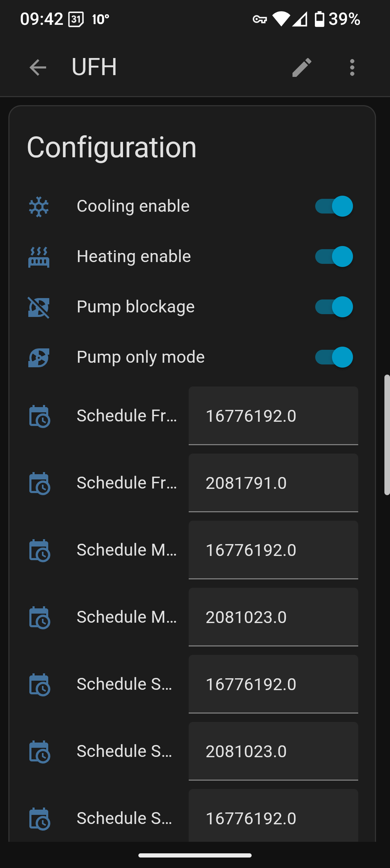Tap the Pump only mode icon
390x868 pixels.
(39, 357)
